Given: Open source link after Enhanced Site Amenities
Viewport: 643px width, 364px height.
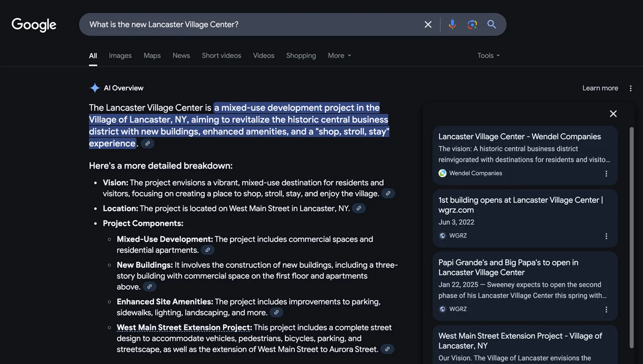Looking at the screenshot, I should [x=276, y=313].
